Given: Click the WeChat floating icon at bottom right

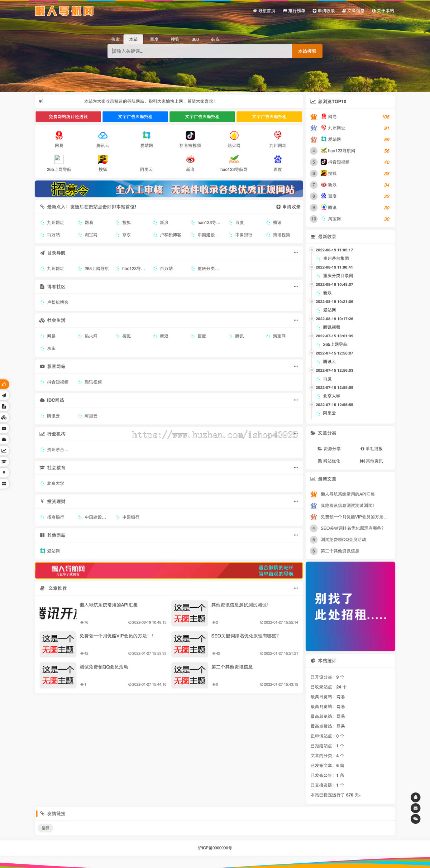Looking at the screenshot, I should [x=415, y=819].
